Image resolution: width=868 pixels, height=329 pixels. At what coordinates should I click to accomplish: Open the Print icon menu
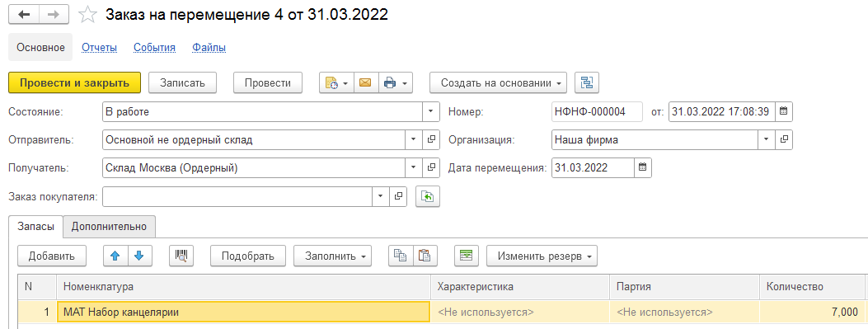pyautogui.click(x=395, y=83)
